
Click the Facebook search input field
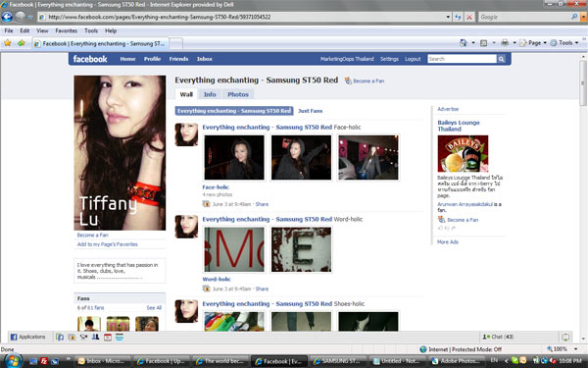pos(462,59)
